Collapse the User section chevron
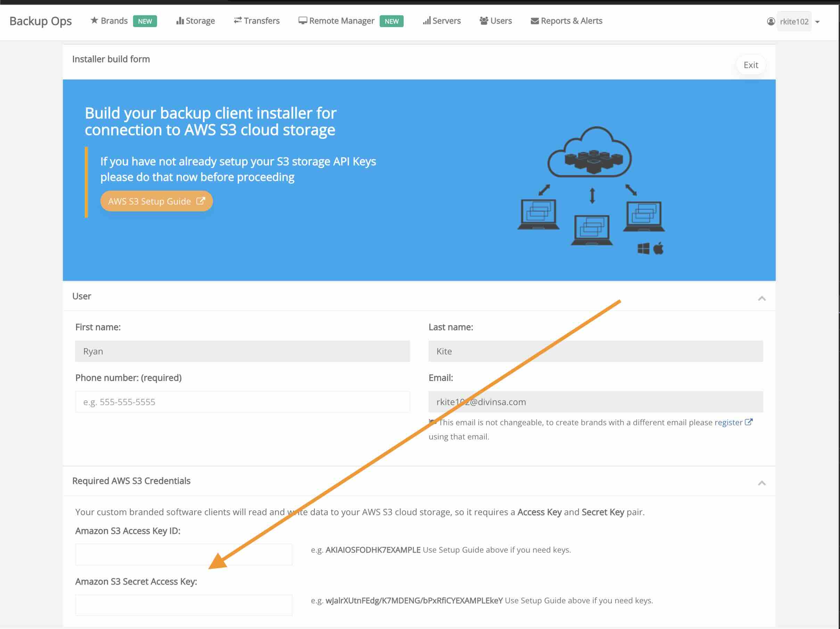Screen dimensions: 840x629 click(762, 299)
